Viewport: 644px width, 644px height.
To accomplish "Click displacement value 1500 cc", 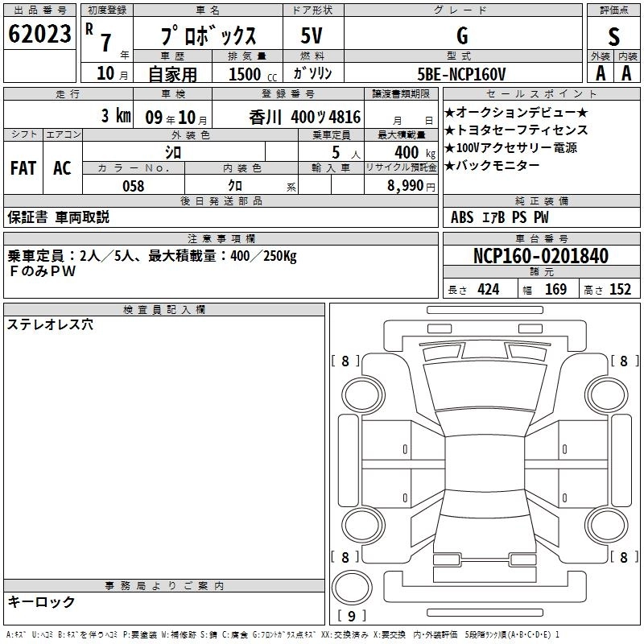I will point(253,74).
